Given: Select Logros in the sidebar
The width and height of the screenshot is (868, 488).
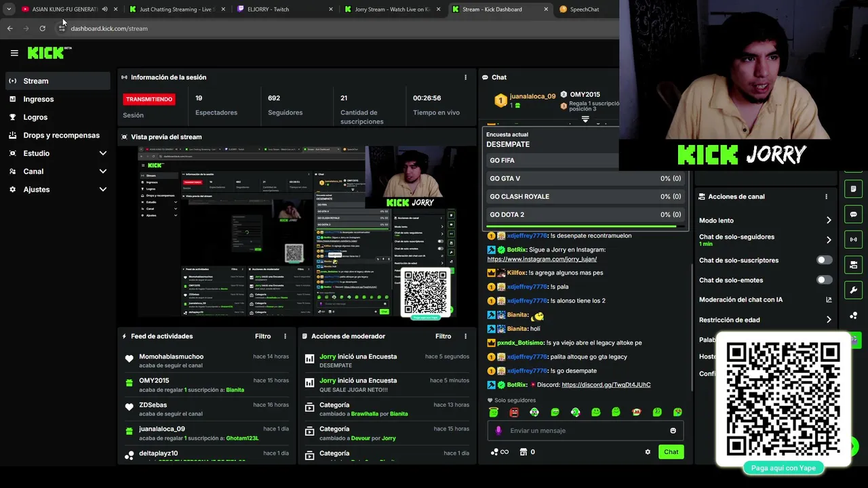Looking at the screenshot, I should pyautogui.click(x=58, y=117).
